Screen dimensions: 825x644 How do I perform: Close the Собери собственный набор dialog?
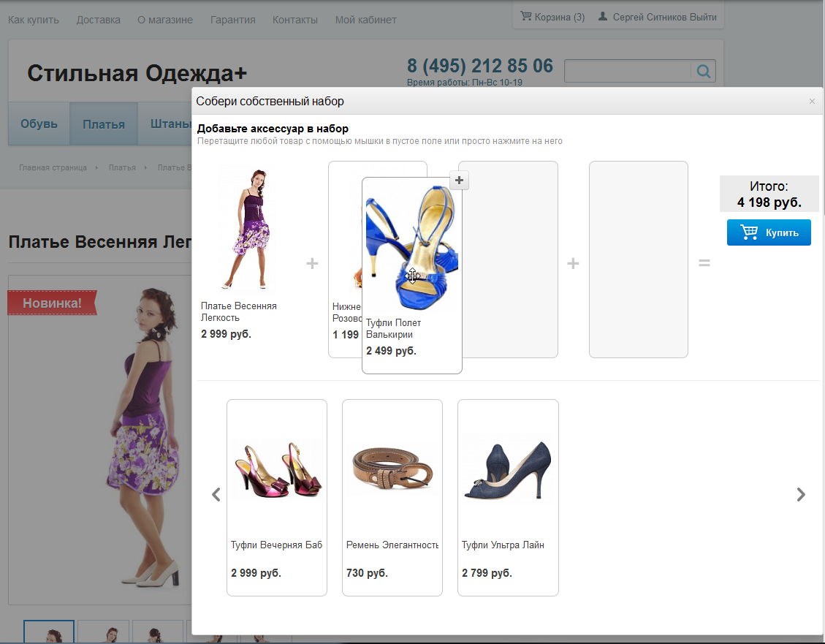coord(812,102)
